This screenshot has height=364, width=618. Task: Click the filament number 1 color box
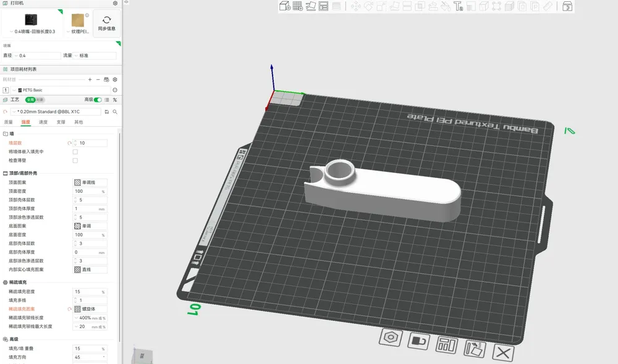coord(6,90)
